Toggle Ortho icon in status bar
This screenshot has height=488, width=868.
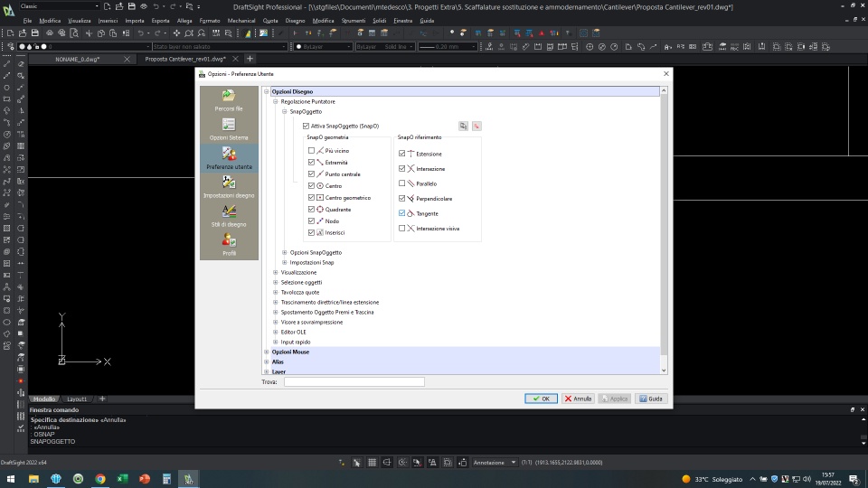tap(387, 463)
